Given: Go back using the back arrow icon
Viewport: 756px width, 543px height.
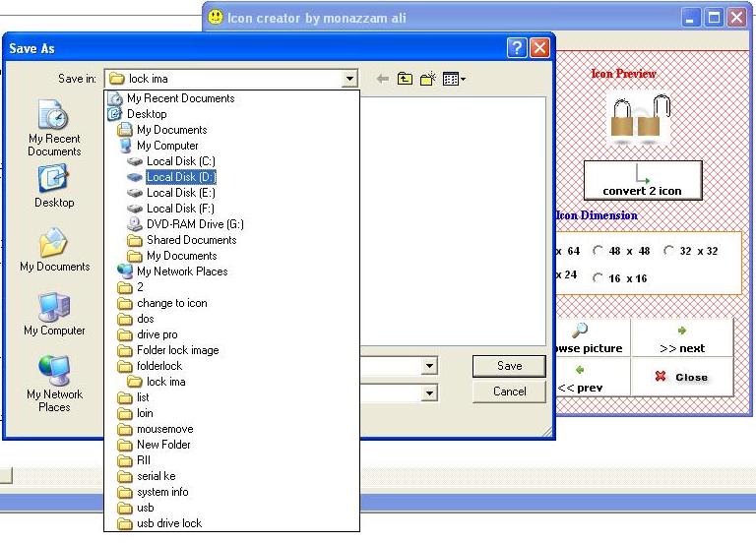Looking at the screenshot, I should click(383, 79).
